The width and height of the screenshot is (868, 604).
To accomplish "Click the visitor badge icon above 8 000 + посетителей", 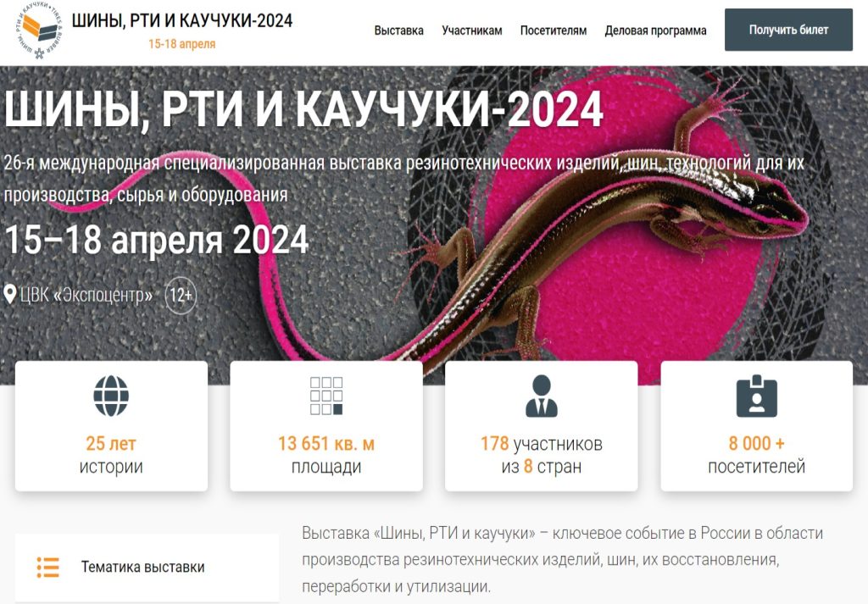I will [757, 396].
